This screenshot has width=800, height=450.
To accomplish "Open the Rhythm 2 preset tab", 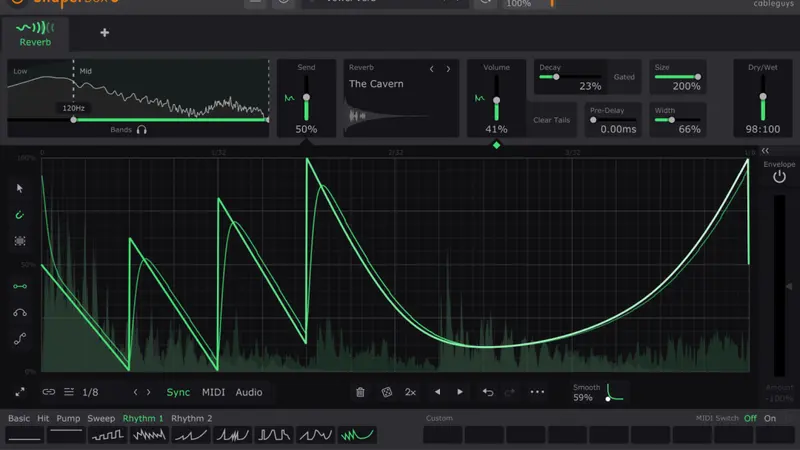I will 191,418.
